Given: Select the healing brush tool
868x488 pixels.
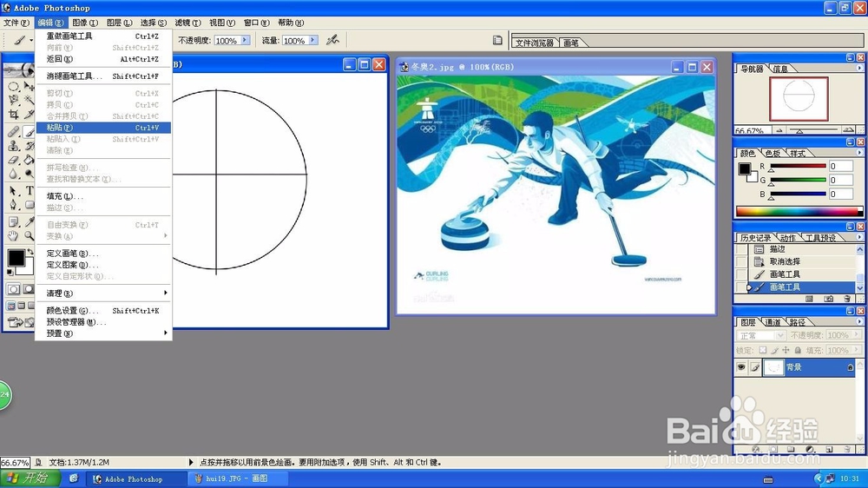Looking at the screenshot, I should coord(13,132).
